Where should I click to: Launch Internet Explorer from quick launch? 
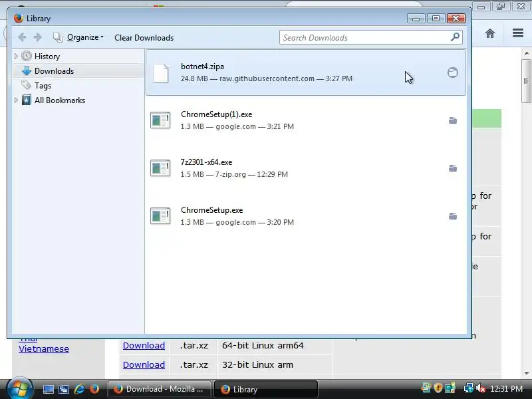[79, 389]
